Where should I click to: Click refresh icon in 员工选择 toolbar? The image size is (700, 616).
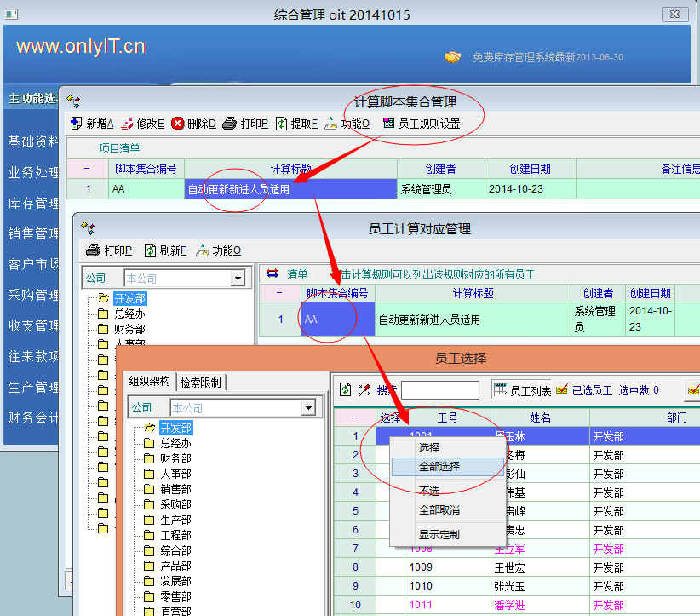pyautogui.click(x=345, y=390)
